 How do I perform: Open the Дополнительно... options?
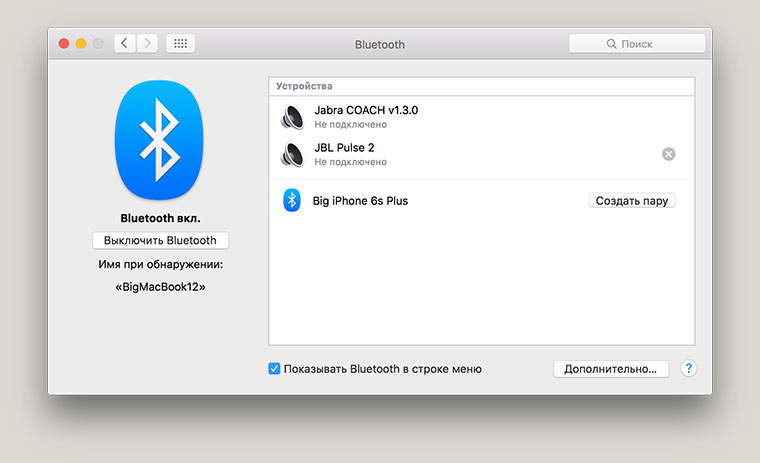[611, 369]
